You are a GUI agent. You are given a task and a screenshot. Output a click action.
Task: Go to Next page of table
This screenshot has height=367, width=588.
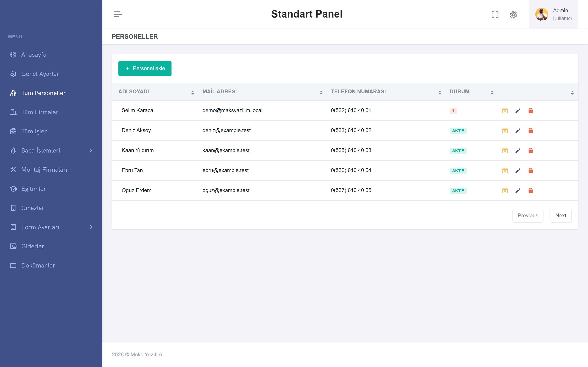561,216
